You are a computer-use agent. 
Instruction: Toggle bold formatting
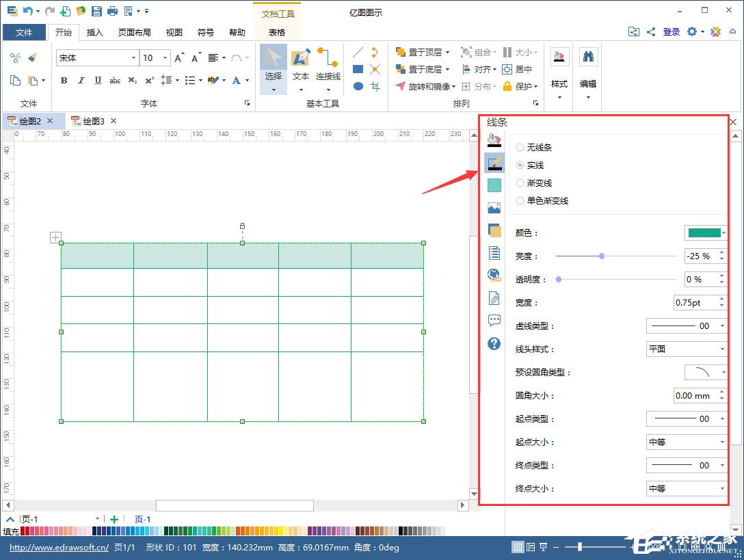tap(63, 81)
